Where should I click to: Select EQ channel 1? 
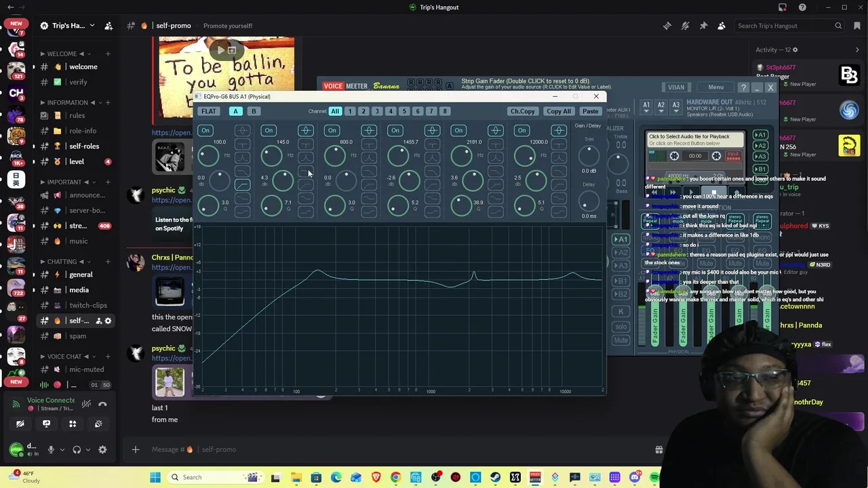pyautogui.click(x=349, y=111)
